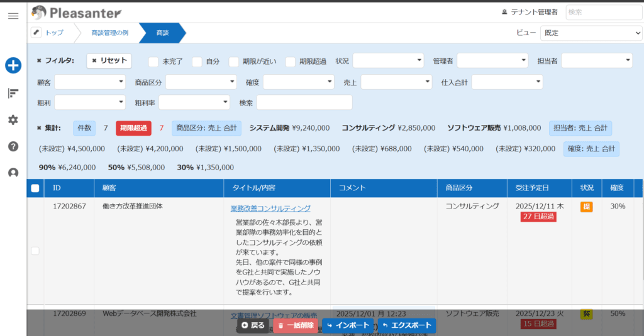Viewport: 644px width, 336px height.
Task: Open the user account icon in the sidebar
Action: point(13,173)
